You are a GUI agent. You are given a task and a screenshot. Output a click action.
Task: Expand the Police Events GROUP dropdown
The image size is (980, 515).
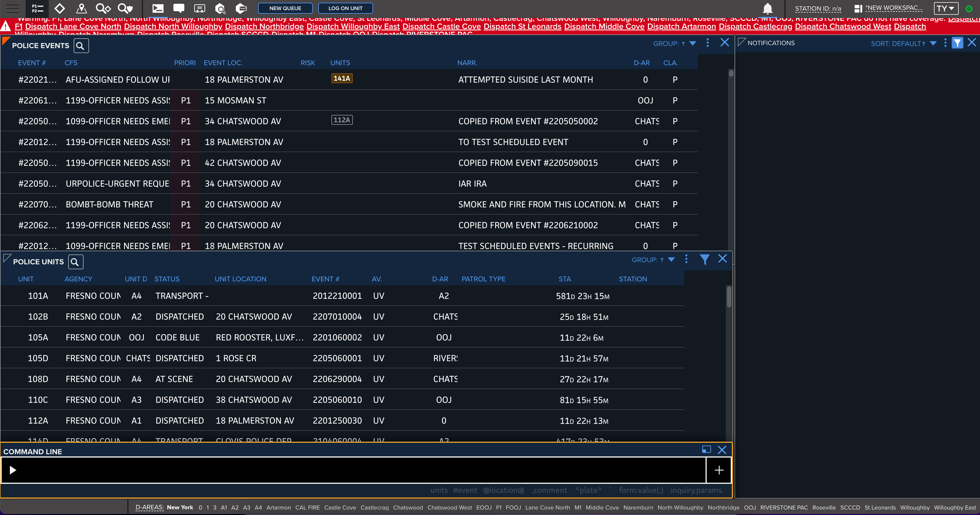click(x=693, y=43)
